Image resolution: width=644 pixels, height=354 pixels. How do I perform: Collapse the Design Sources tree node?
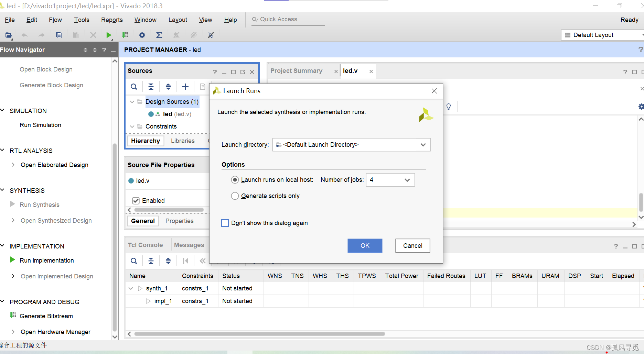(x=132, y=102)
